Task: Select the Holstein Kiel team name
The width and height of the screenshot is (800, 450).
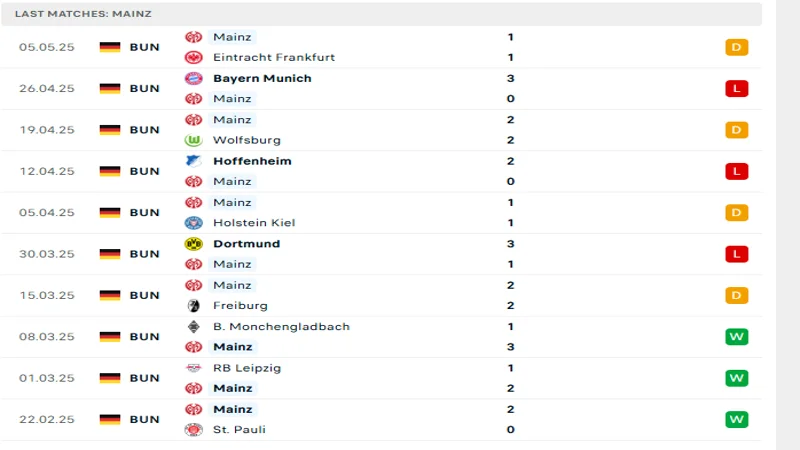Action: pyautogui.click(x=254, y=223)
